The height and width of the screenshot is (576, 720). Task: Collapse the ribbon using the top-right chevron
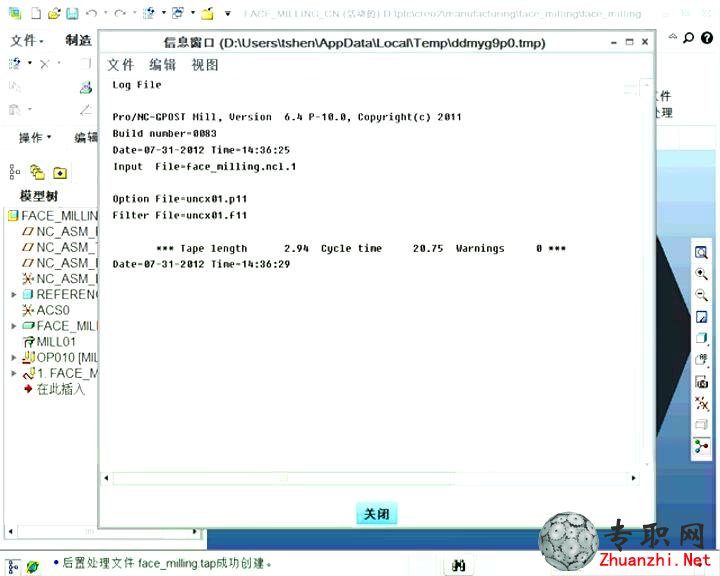[672, 37]
